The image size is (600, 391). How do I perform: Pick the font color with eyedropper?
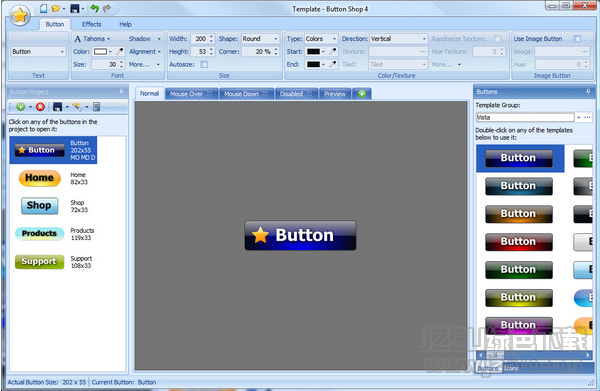pyautogui.click(x=120, y=51)
